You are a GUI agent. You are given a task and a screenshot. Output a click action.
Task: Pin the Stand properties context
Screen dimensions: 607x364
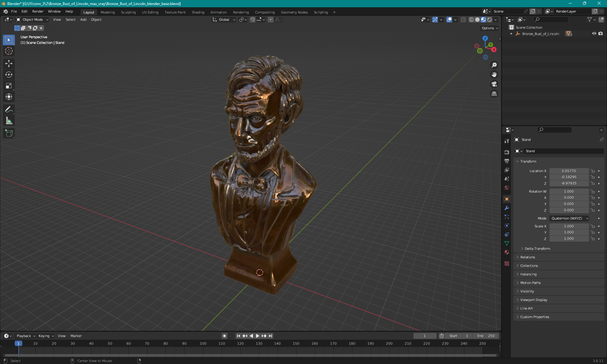pos(601,140)
